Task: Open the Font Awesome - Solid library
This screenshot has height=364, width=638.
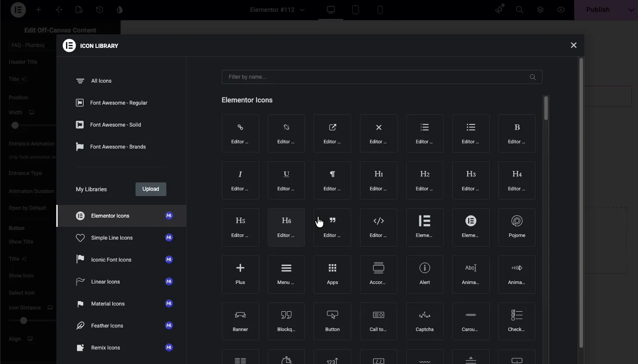Action: 121,125
